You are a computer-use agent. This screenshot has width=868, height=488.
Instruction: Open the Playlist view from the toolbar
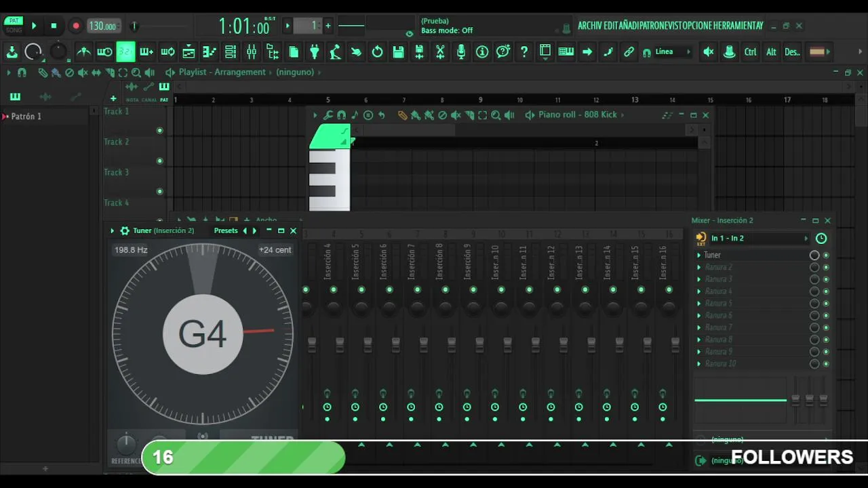(x=189, y=52)
